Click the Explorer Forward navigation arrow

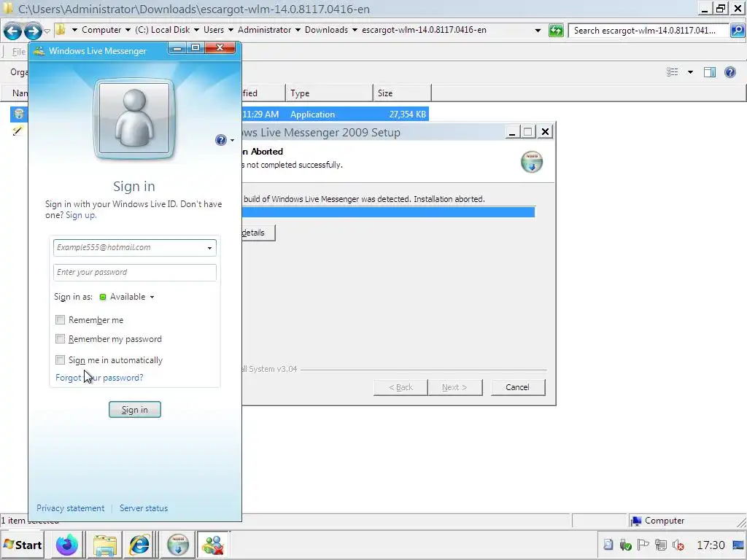pyautogui.click(x=32, y=31)
